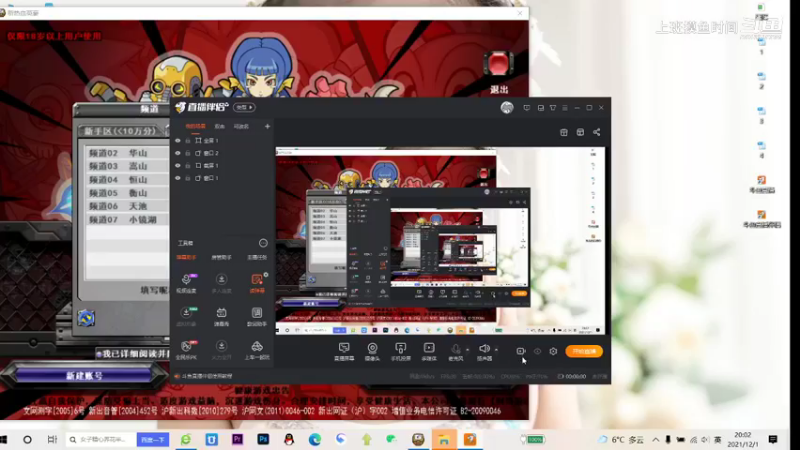Viewport: 800px width, 450px height.
Task: Lock the 窗口 1 source layer
Action: tap(188, 178)
